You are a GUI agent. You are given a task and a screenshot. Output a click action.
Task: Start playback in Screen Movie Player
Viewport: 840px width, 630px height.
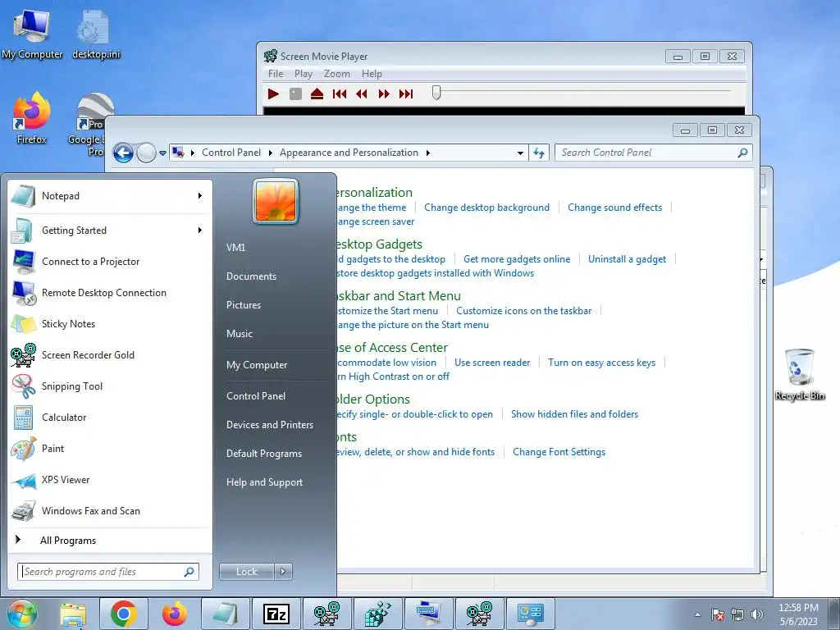point(273,94)
